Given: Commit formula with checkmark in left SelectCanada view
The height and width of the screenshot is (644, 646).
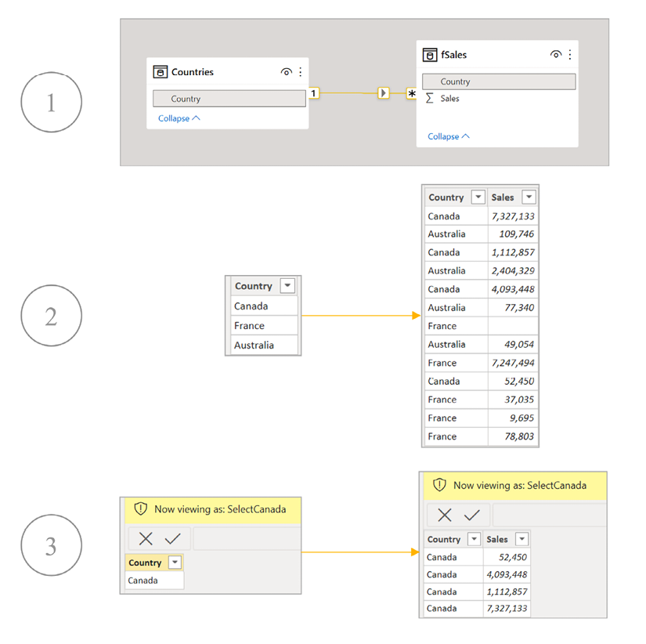Looking at the screenshot, I should (172, 538).
